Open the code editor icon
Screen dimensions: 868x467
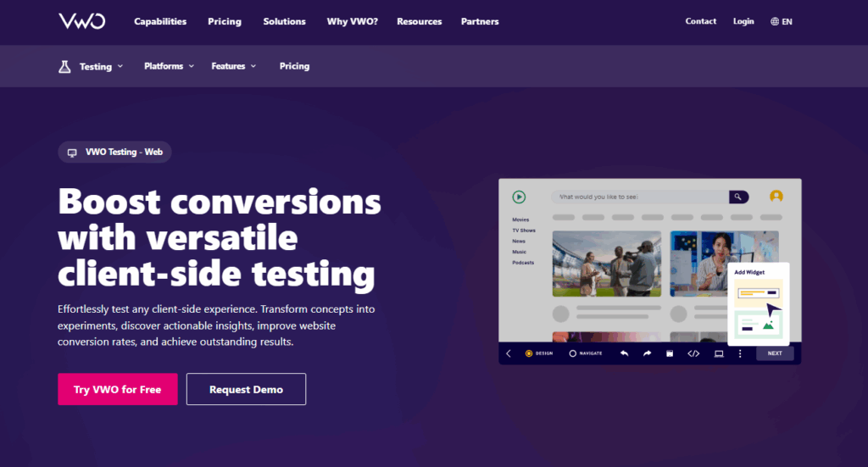pos(693,353)
